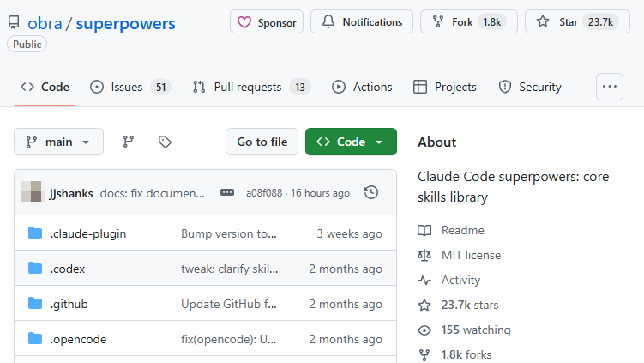Expand the commit message ellipsis

point(227,192)
